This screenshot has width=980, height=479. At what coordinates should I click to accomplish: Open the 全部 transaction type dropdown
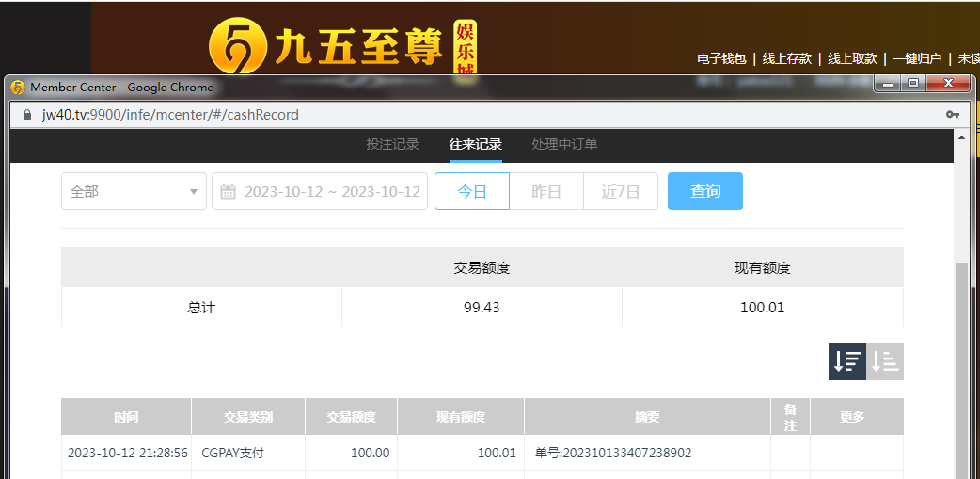(x=134, y=191)
